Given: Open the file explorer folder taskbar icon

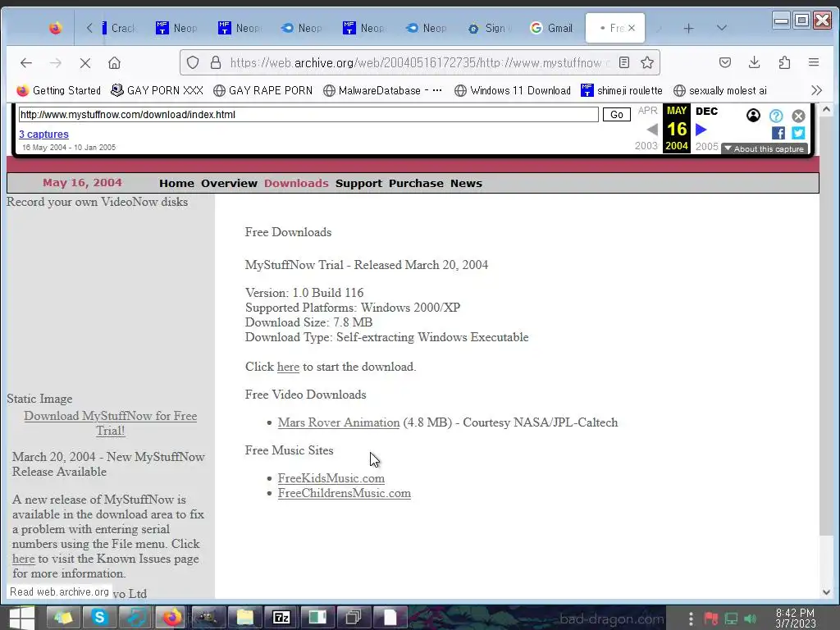Looking at the screenshot, I should [x=244, y=618].
